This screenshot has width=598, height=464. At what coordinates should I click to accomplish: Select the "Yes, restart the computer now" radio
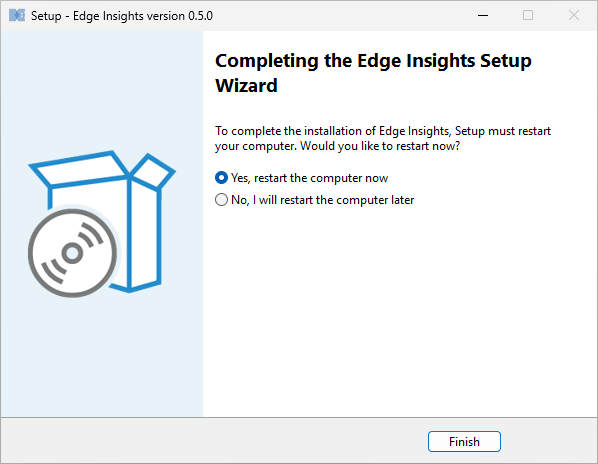tap(221, 178)
